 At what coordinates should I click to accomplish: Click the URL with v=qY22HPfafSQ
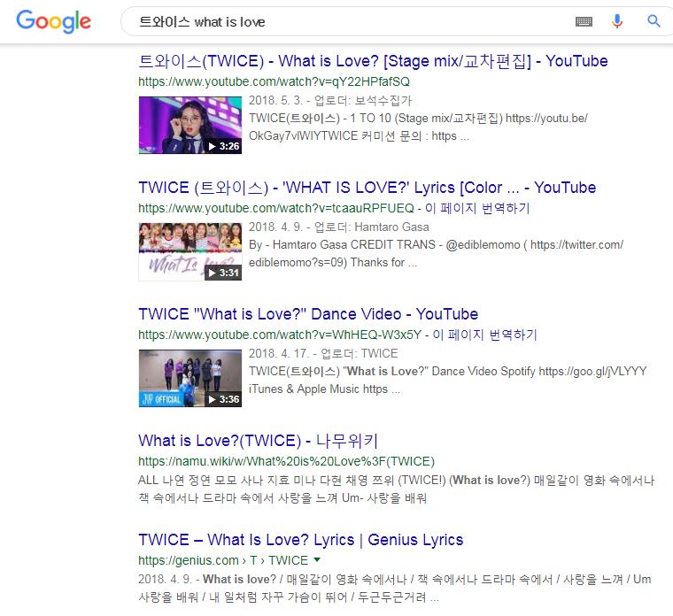tap(274, 81)
